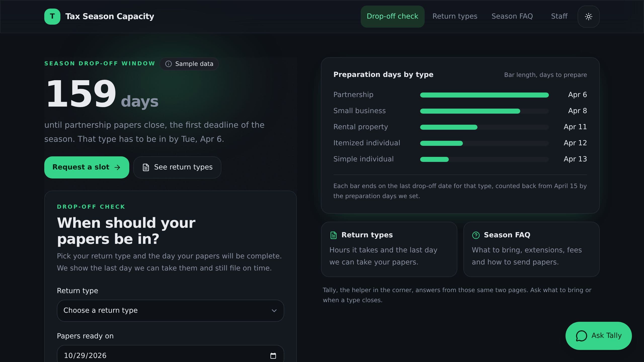644x362 pixels.
Task: Switch to the Staff nav item
Action: (559, 17)
